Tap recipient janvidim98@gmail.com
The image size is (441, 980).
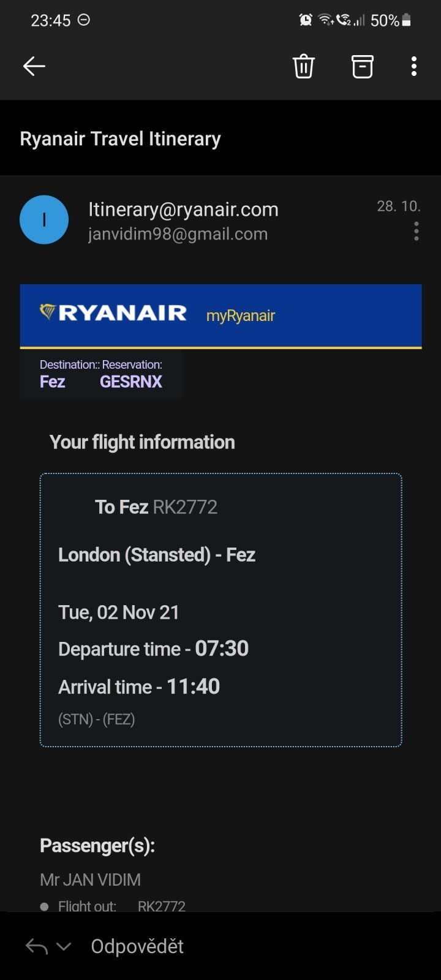pos(178,234)
